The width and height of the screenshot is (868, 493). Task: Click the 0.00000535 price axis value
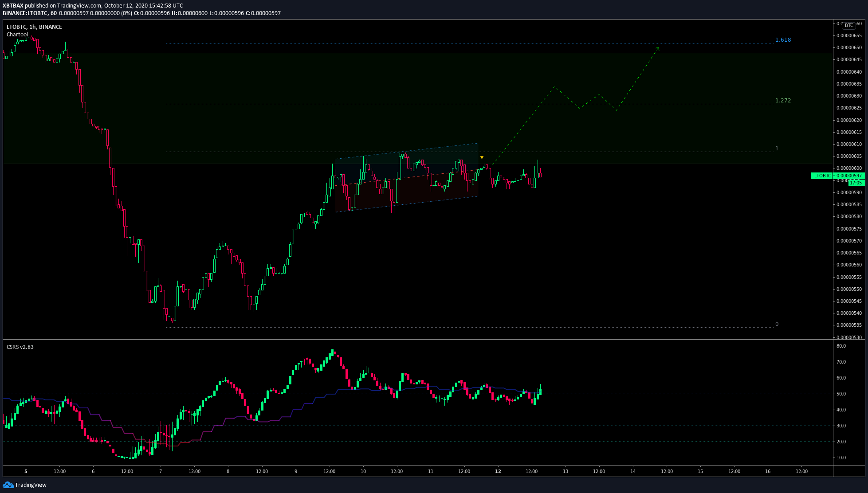pos(849,325)
